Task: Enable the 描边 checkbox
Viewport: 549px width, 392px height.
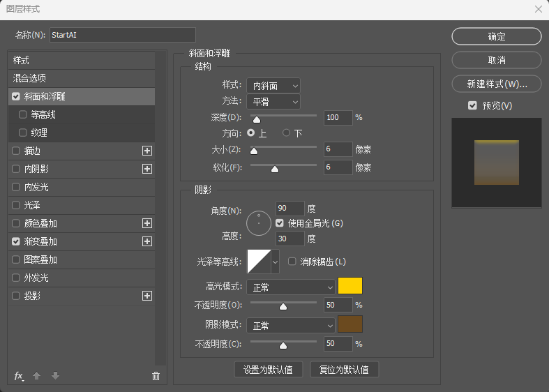Action: (x=16, y=151)
